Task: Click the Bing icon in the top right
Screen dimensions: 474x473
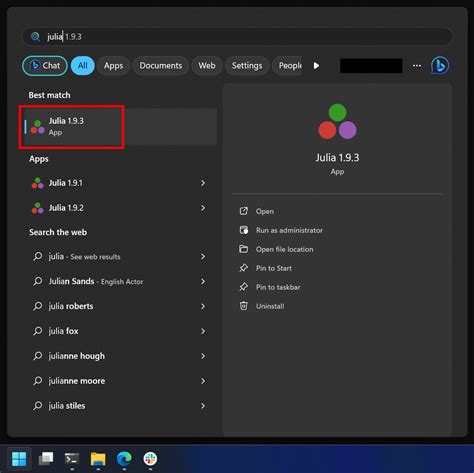Action: [x=440, y=65]
